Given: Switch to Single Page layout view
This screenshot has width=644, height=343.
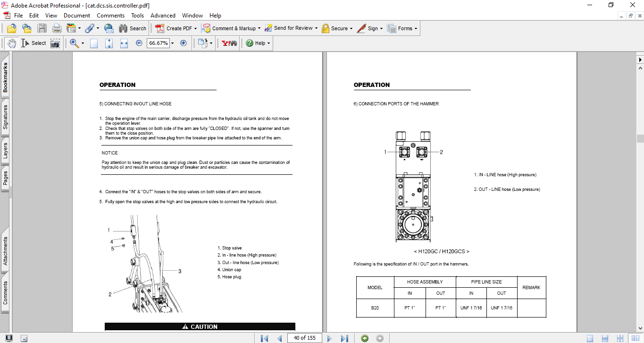Looking at the screenshot, I should pyautogui.click(x=590, y=338).
